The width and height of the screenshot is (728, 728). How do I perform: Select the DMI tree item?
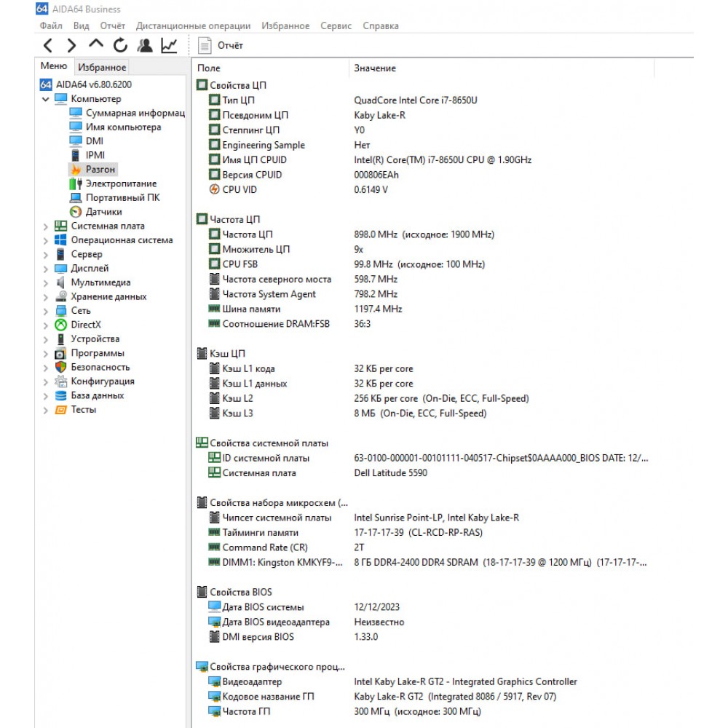click(95, 141)
